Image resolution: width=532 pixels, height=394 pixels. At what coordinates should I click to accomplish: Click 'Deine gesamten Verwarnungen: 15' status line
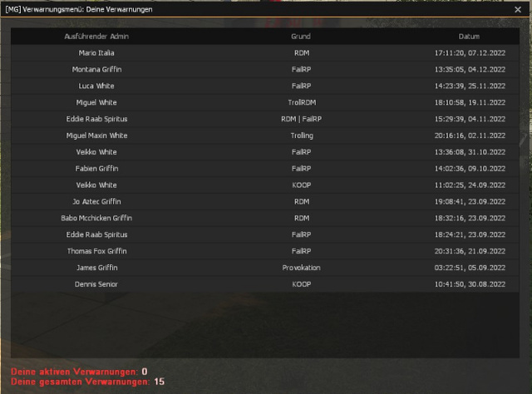(87, 382)
